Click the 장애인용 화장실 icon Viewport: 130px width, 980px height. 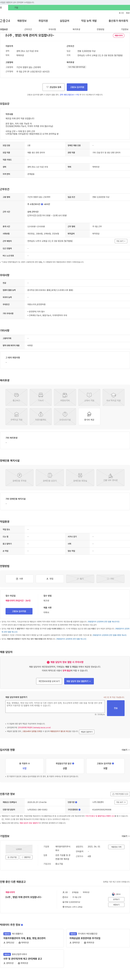click(80, 478)
